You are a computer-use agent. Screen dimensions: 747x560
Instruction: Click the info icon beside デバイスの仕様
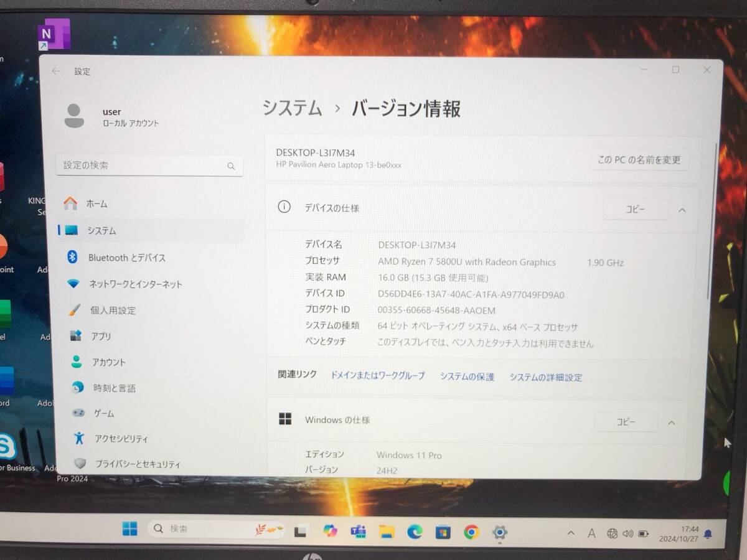[284, 207]
